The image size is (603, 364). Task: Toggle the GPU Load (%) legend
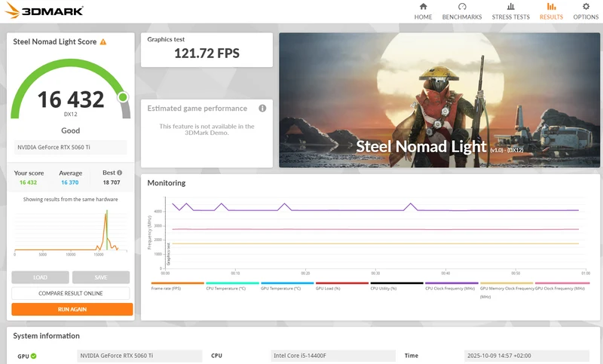pyautogui.click(x=342, y=286)
